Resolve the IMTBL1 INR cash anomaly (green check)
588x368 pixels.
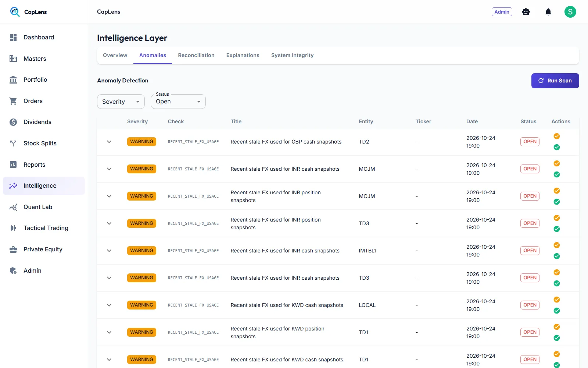point(557,256)
